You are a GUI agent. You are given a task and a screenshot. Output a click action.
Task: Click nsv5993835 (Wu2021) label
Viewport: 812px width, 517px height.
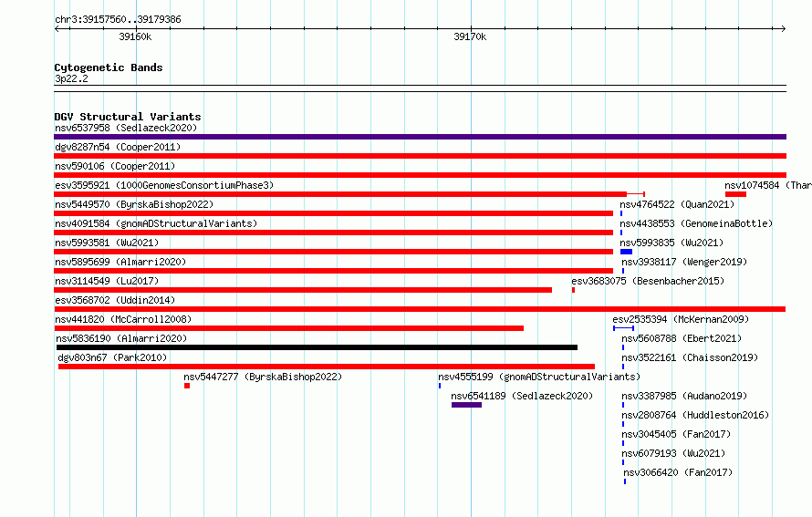671,243
